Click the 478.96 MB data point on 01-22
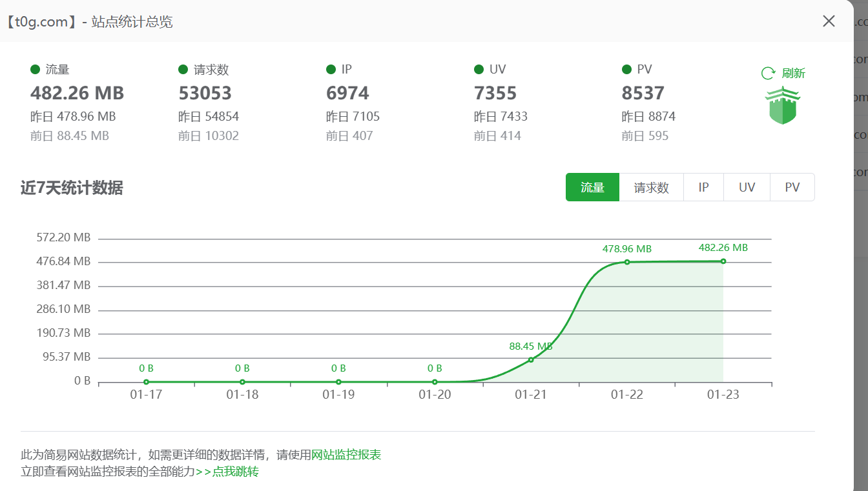868x491 pixels. click(x=626, y=262)
